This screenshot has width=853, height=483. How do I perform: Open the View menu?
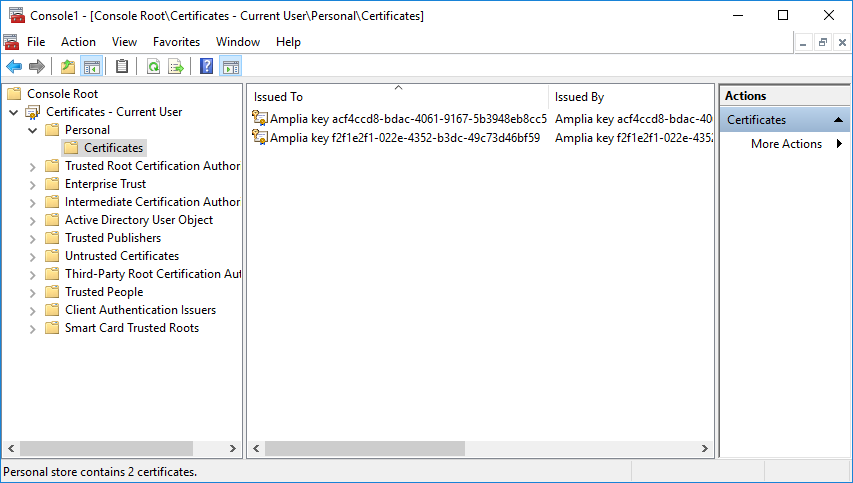click(124, 42)
